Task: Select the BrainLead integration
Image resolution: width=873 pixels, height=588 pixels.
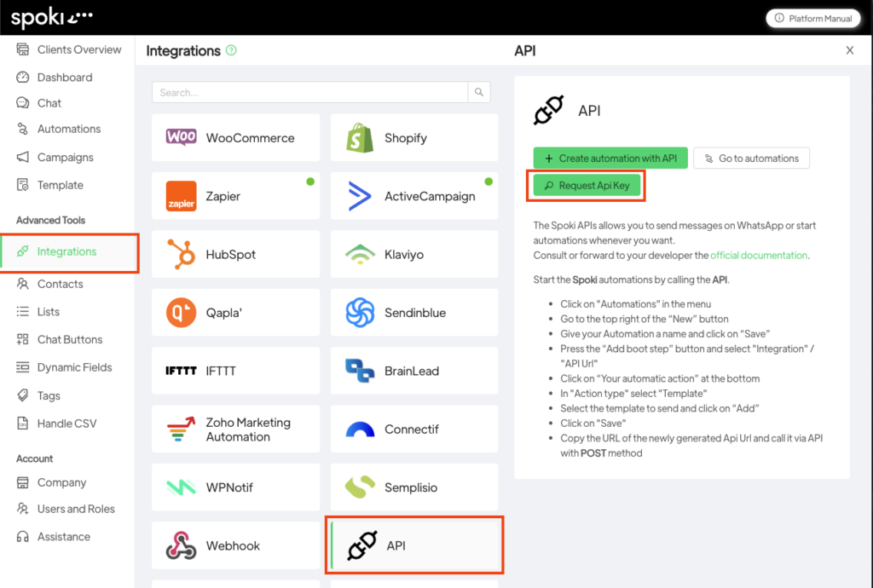Action: point(413,370)
